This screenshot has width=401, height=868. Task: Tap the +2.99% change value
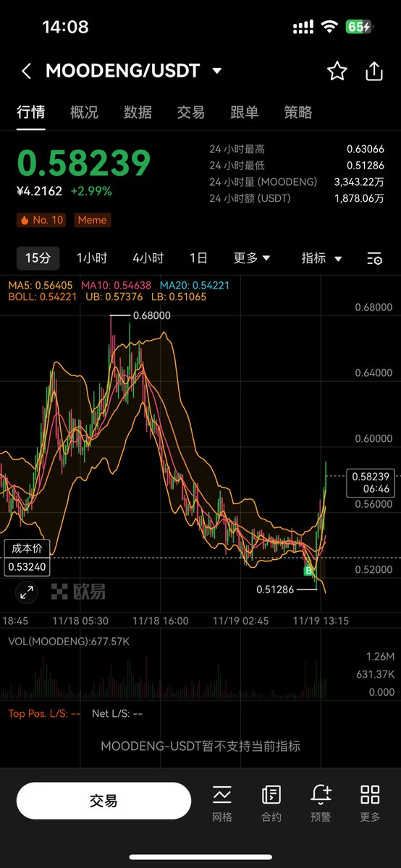90,192
